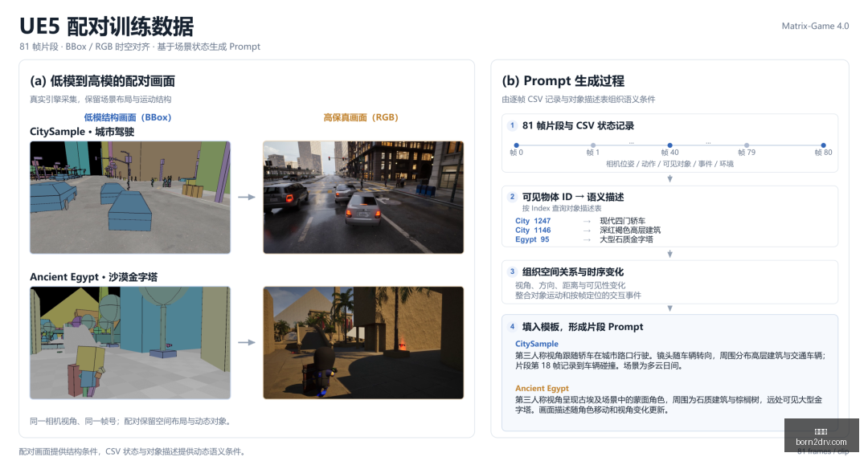Select the 帧 79 timeline dot
The width and height of the screenshot is (868, 461).
pos(746,145)
